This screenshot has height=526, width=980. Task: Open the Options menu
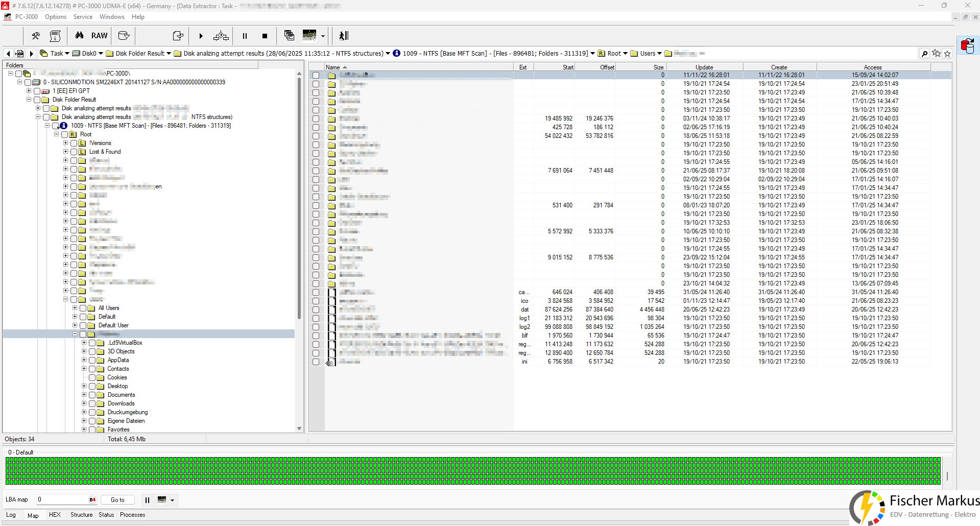tap(56, 17)
